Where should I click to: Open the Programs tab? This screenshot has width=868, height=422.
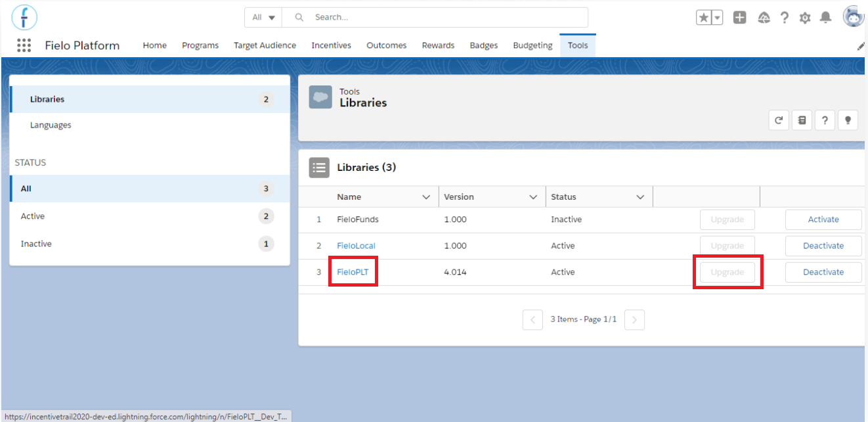200,45
